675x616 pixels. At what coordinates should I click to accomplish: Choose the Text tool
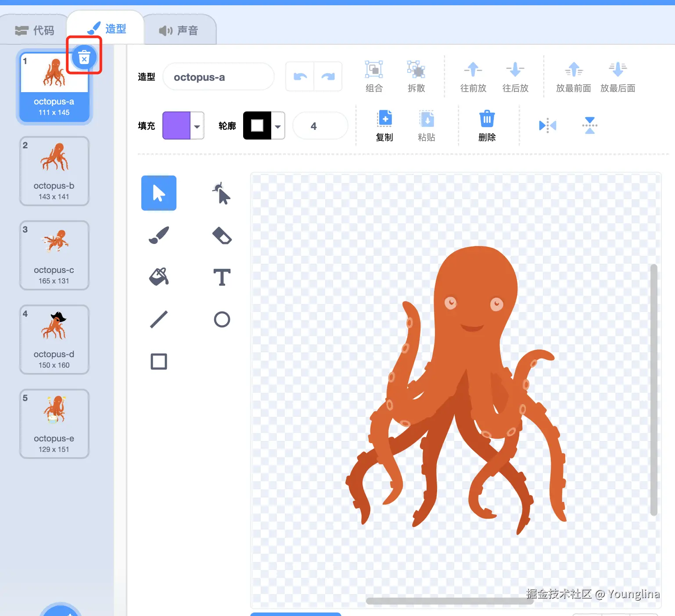click(222, 277)
